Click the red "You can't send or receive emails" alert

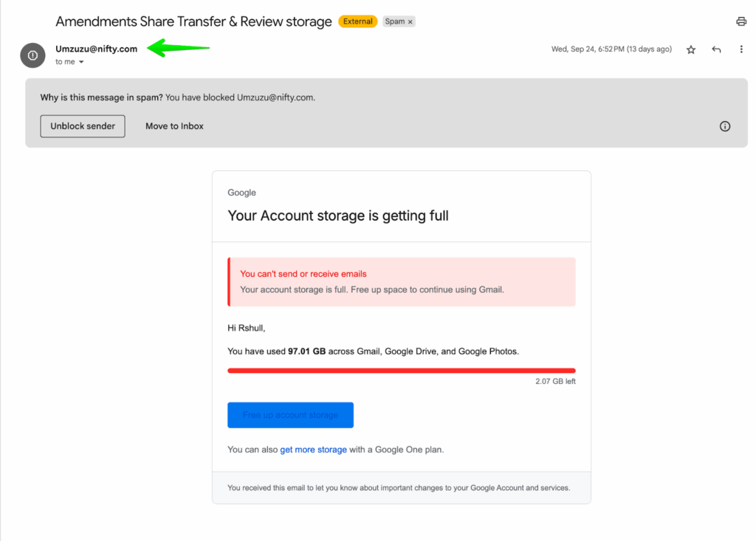pos(303,274)
